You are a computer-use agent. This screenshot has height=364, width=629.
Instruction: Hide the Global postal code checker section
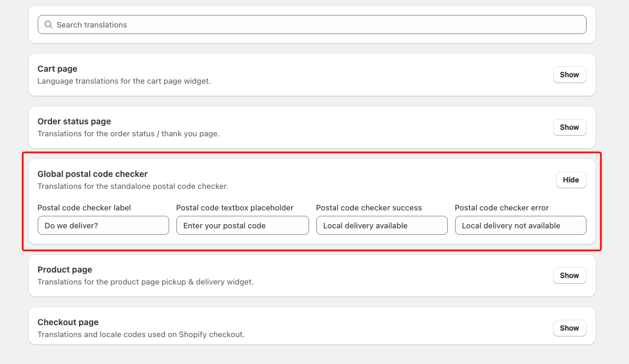pos(571,179)
